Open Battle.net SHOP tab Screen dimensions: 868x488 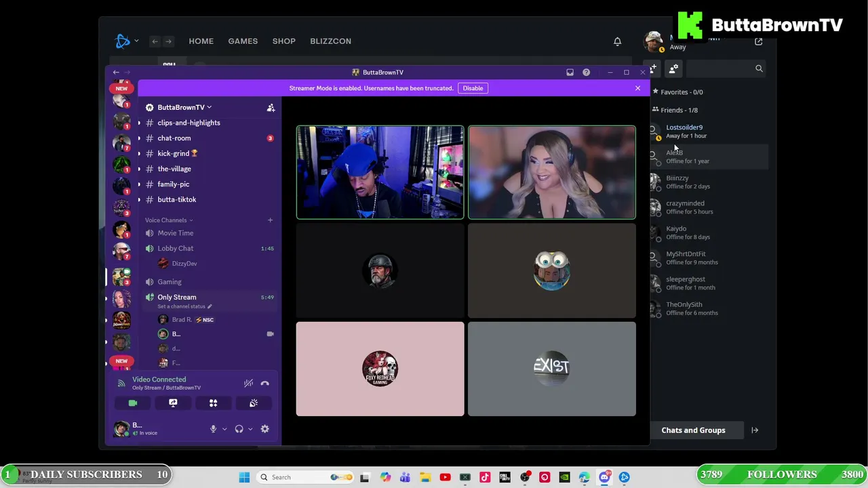pos(284,41)
